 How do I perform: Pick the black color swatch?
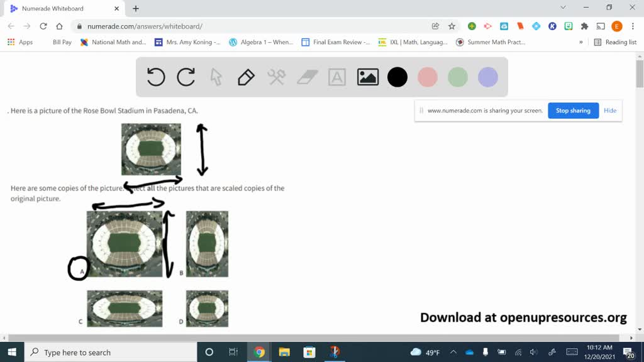click(x=397, y=77)
